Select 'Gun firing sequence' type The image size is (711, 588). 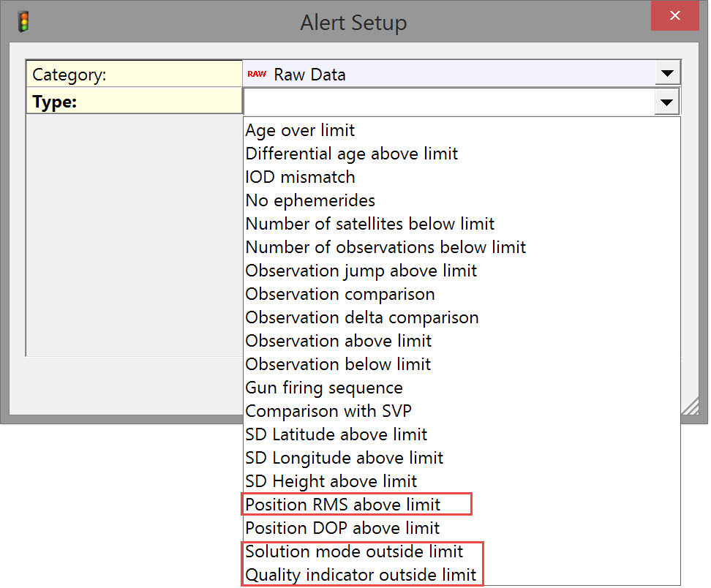324,388
